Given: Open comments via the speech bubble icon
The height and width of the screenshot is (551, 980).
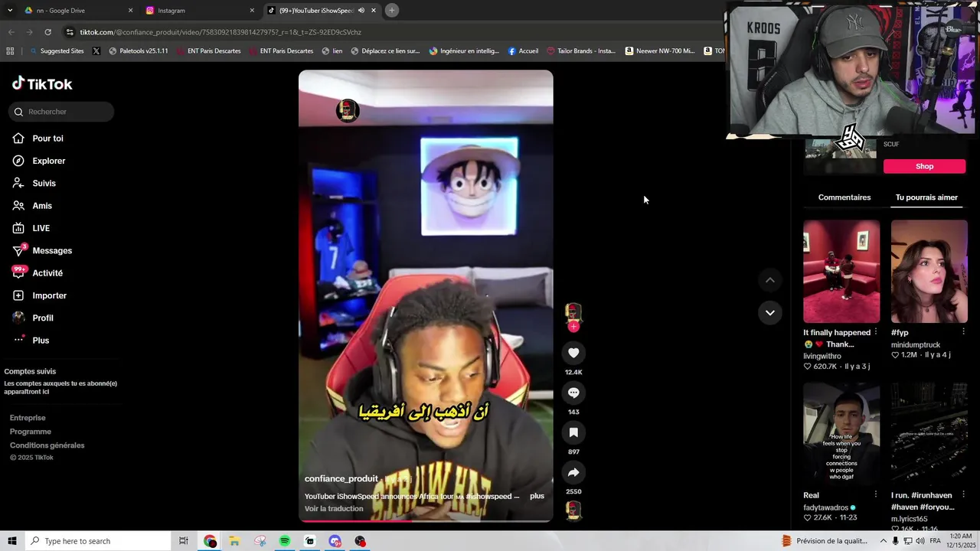Looking at the screenshot, I should tap(573, 393).
